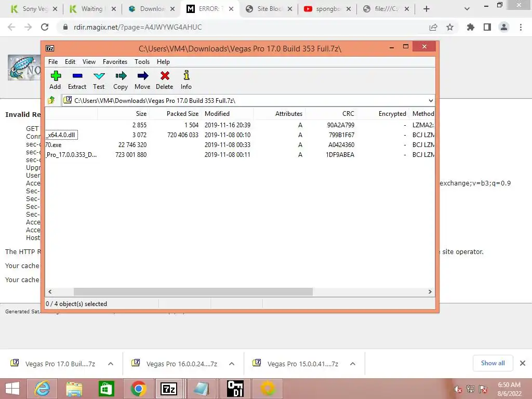This screenshot has width=532, height=399.
Task: Expand the 7-Zip address path dropdown
Action: tap(431, 100)
